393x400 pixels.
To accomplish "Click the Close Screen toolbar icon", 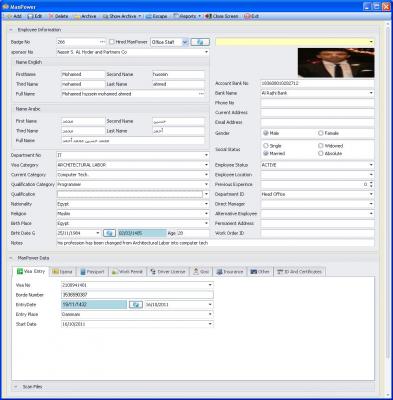I will coord(208,16).
